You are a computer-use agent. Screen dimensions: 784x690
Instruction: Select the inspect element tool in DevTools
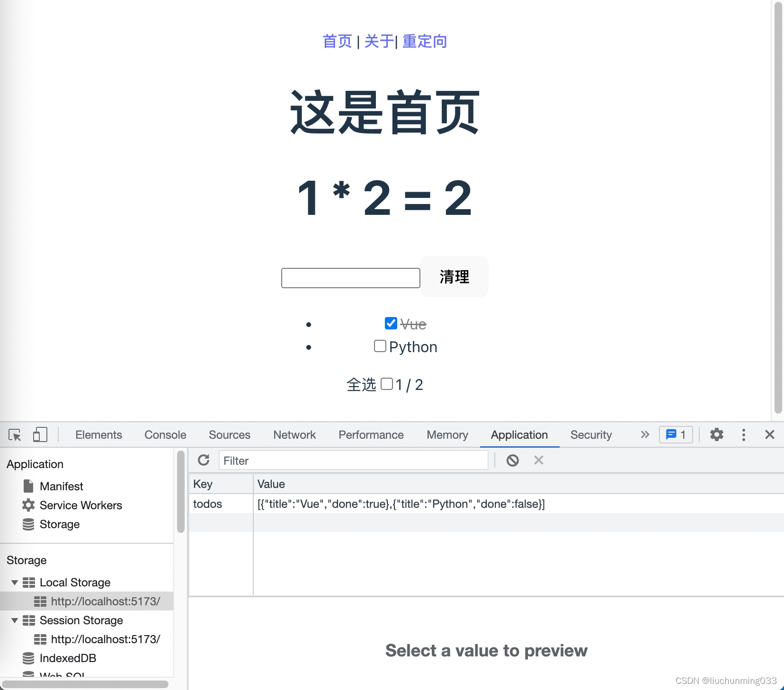coord(15,435)
